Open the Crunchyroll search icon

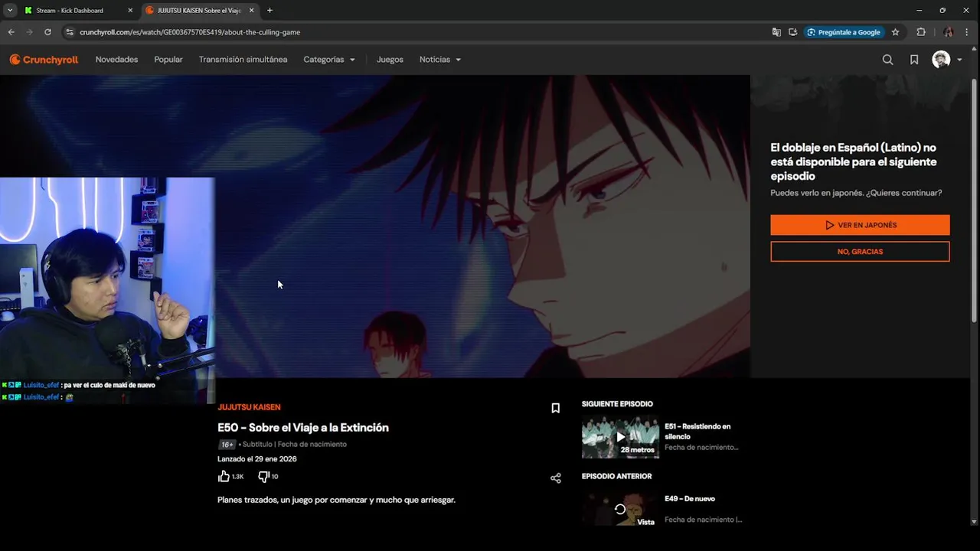pos(887,60)
